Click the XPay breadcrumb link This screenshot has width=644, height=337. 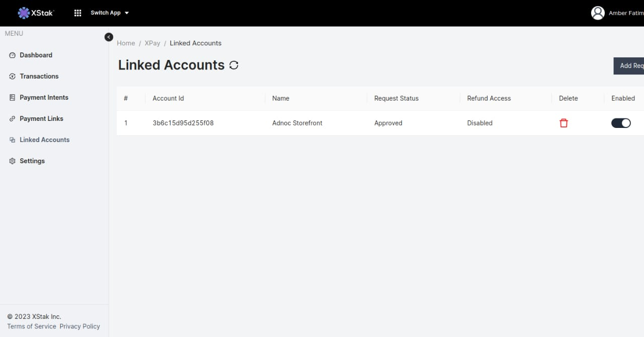click(152, 43)
